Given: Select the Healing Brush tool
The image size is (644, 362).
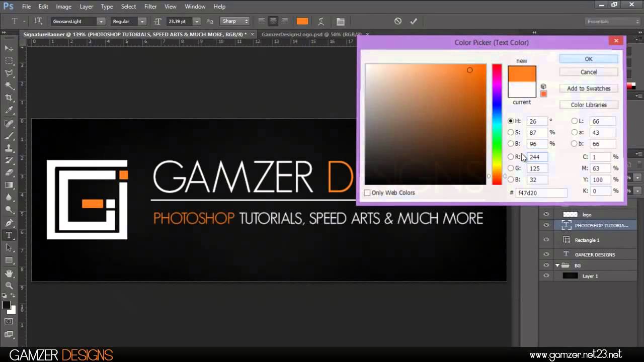Looking at the screenshot, I should [9, 124].
